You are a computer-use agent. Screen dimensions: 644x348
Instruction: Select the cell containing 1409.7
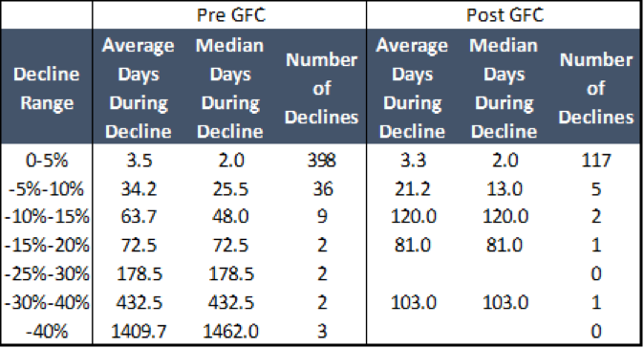click(x=139, y=331)
